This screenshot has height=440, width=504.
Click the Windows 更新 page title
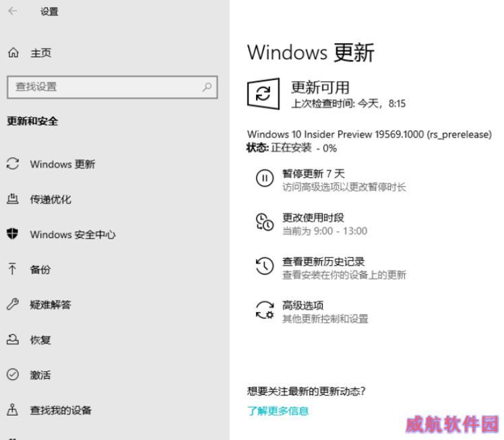[311, 53]
